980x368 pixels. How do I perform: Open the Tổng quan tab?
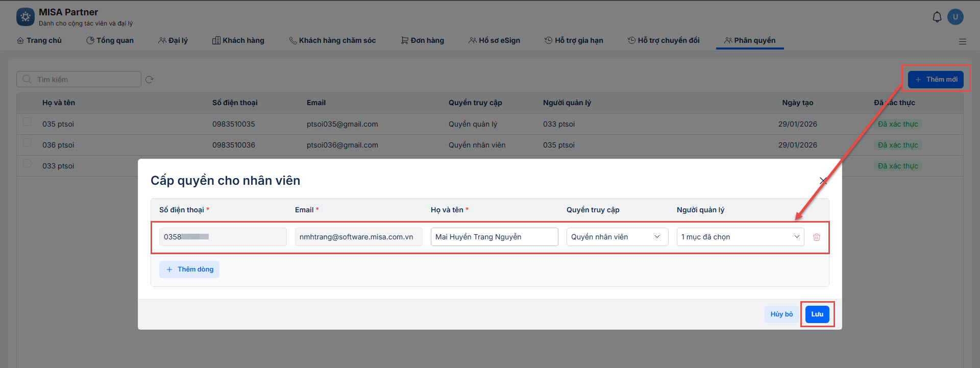[x=110, y=40]
